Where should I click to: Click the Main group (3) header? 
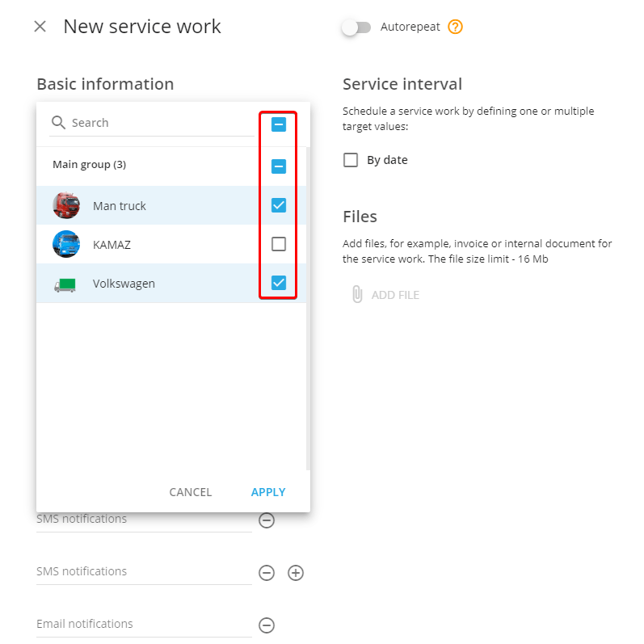click(x=89, y=165)
